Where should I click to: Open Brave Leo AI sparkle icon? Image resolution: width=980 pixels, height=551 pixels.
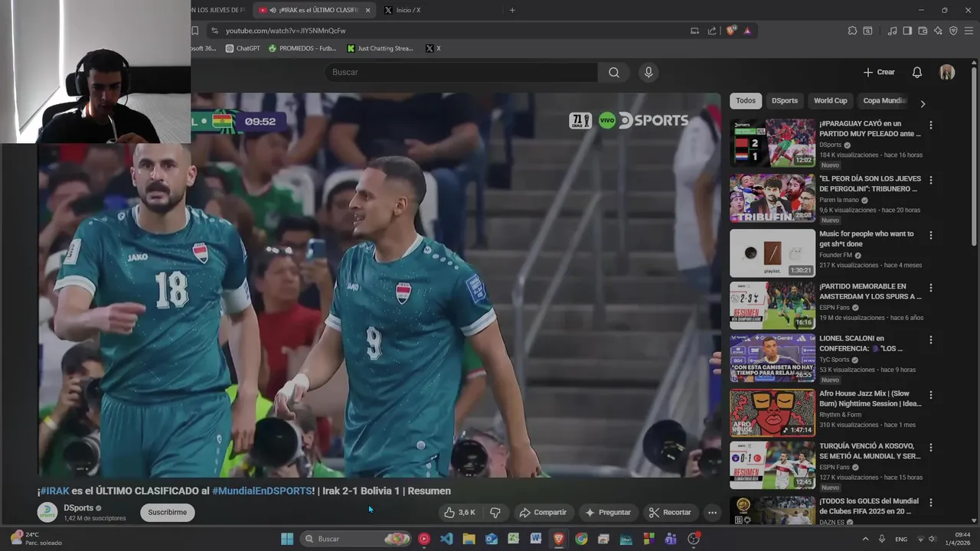[x=938, y=31]
